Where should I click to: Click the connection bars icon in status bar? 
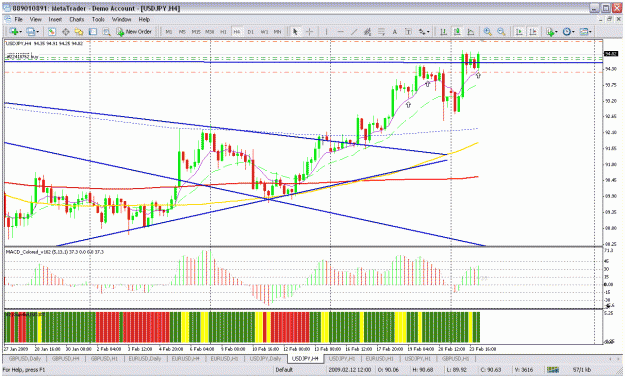tap(553, 370)
